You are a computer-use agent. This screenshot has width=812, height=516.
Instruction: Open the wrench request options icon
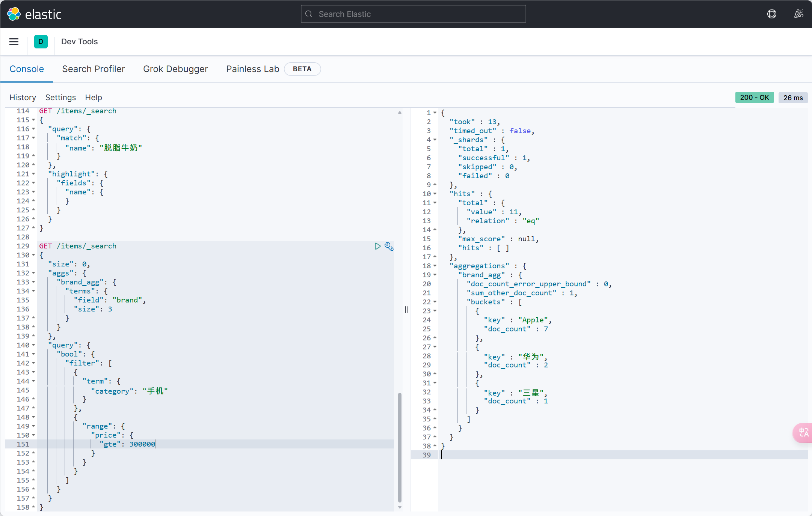coord(389,247)
